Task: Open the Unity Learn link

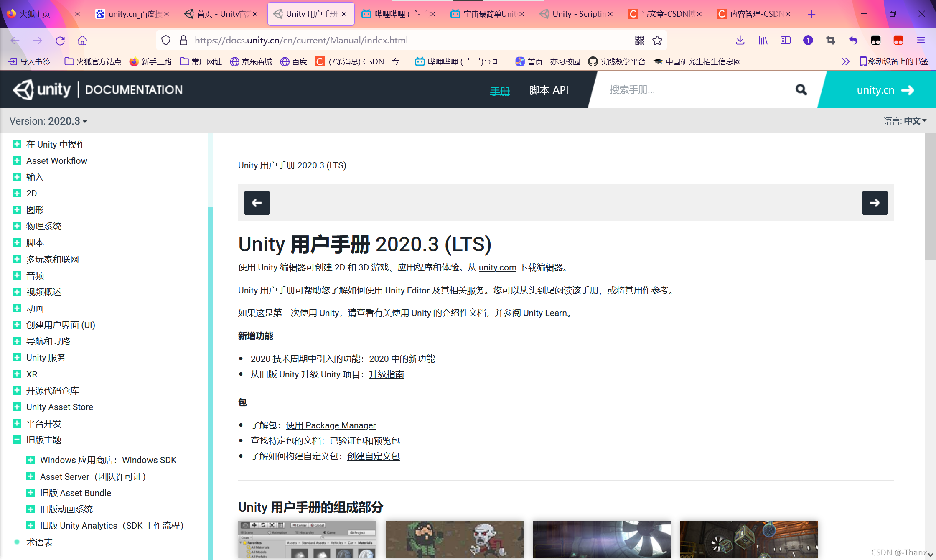Action: (545, 313)
